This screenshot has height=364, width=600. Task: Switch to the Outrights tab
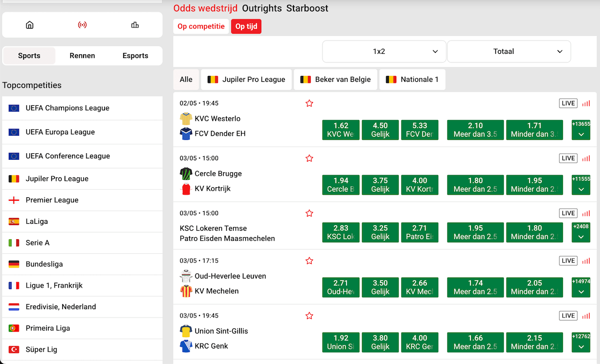point(261,8)
